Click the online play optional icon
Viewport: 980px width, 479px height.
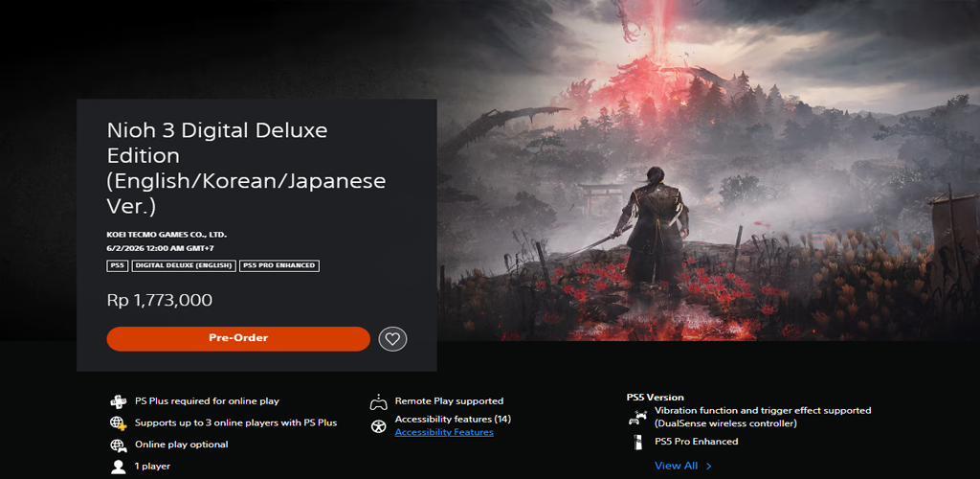(x=118, y=445)
